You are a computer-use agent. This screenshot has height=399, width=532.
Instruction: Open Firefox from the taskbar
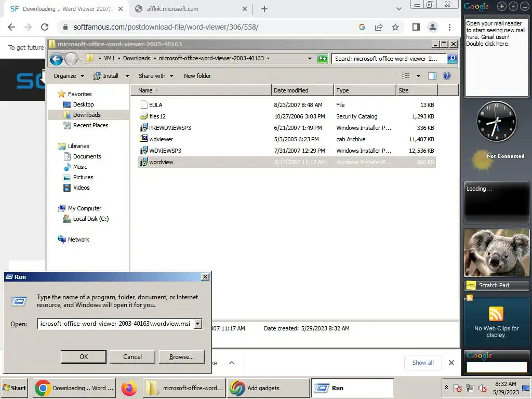click(129, 388)
